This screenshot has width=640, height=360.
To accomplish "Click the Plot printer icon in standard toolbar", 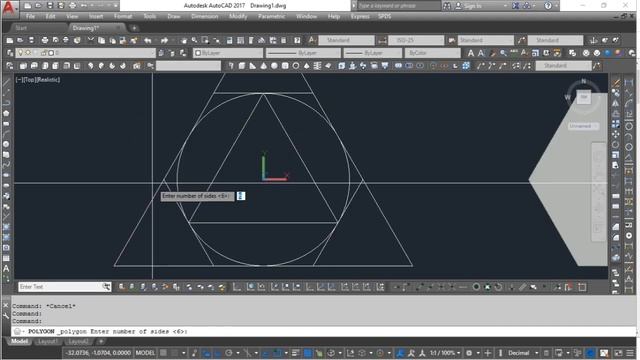I will click(45, 40).
